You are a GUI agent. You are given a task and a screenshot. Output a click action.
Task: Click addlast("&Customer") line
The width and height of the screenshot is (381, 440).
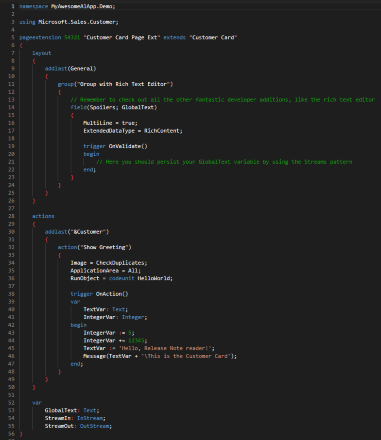[77, 232]
